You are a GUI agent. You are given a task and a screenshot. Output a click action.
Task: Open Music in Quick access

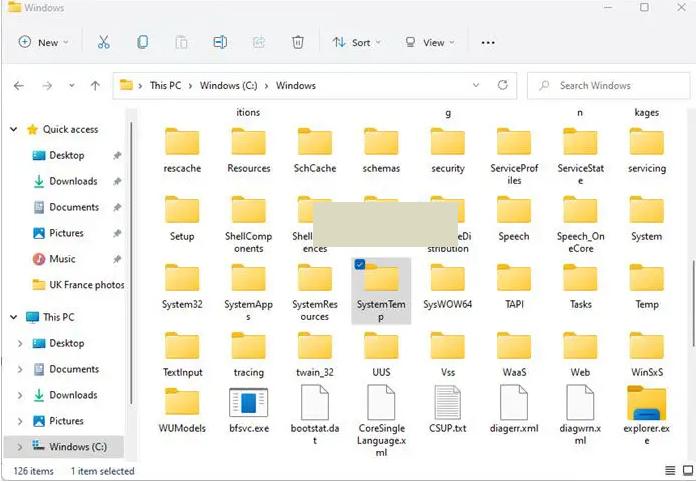point(62,259)
